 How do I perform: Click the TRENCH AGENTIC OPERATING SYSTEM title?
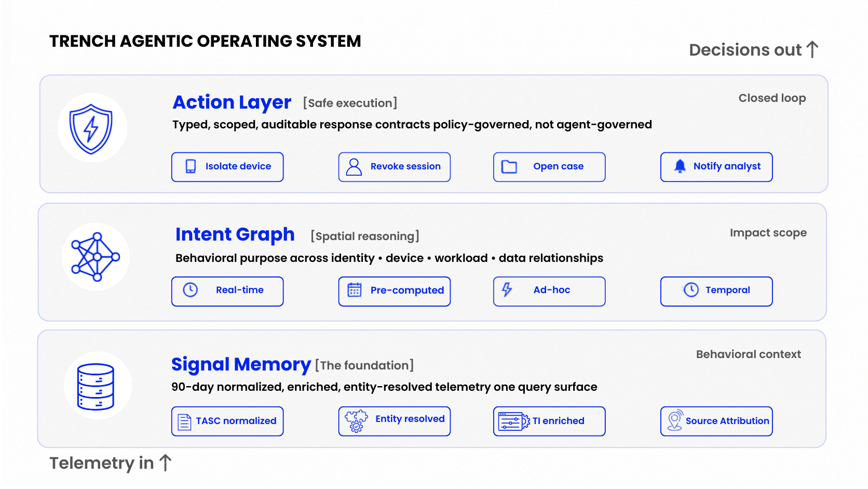click(205, 41)
